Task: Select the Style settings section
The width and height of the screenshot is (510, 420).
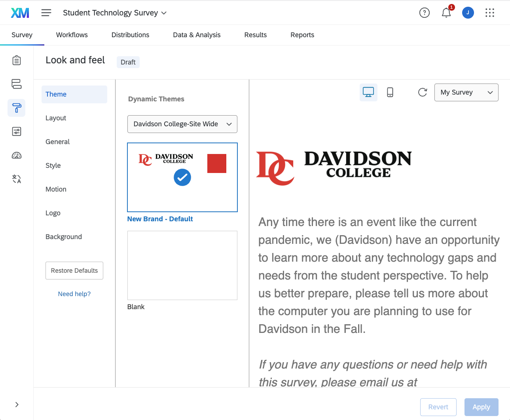Action: coord(74,165)
